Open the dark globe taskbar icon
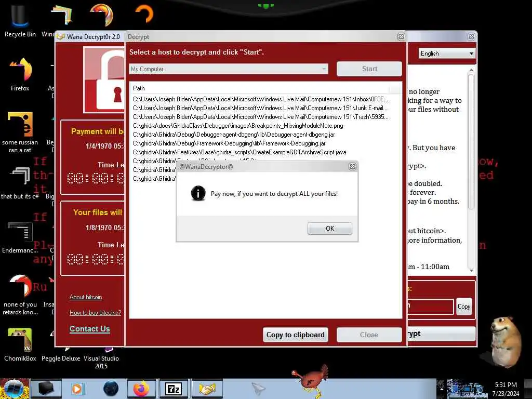Image resolution: width=532 pixels, height=399 pixels. tap(111, 389)
